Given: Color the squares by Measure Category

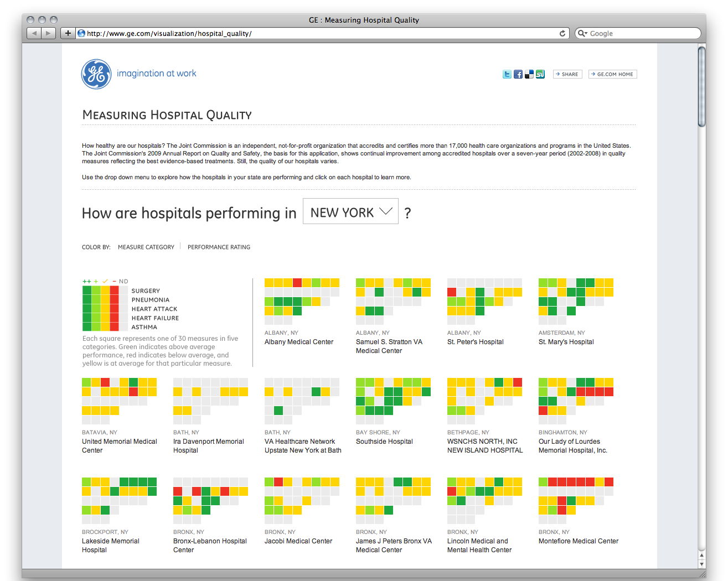Looking at the screenshot, I should point(146,247).
